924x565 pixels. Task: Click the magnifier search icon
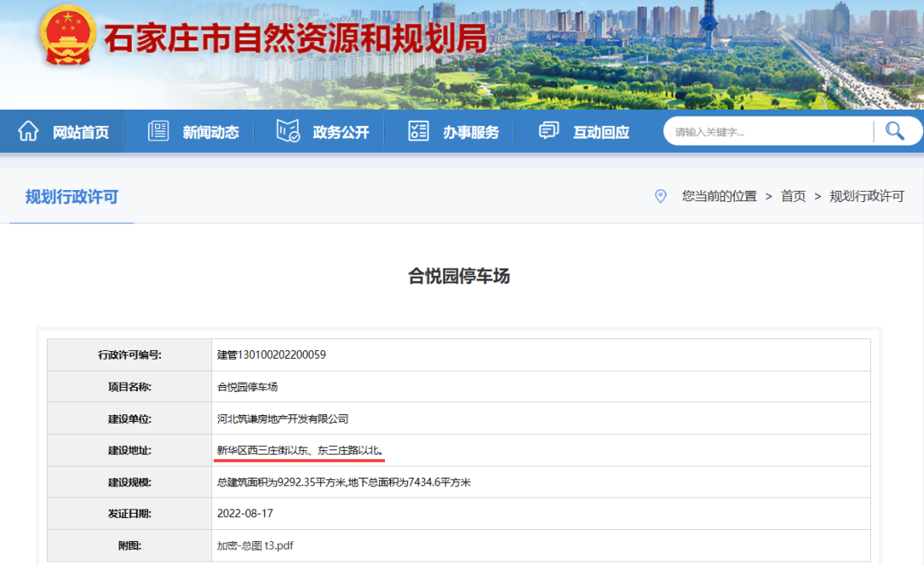coord(895,131)
